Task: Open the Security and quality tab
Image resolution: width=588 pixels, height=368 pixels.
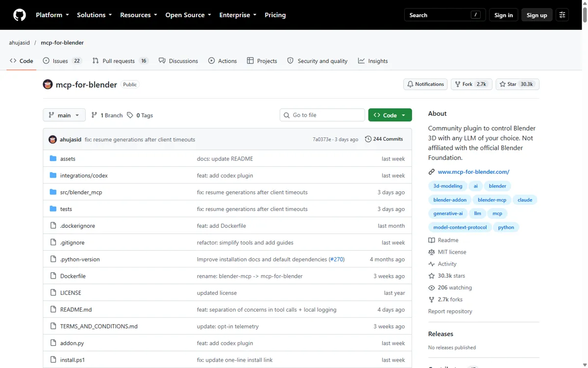Action: 318,61
